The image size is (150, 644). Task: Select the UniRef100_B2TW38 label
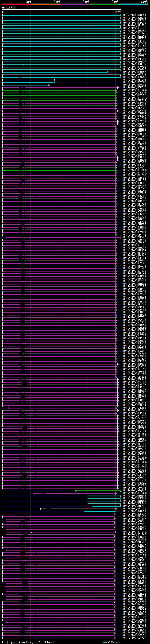coord(135,271)
